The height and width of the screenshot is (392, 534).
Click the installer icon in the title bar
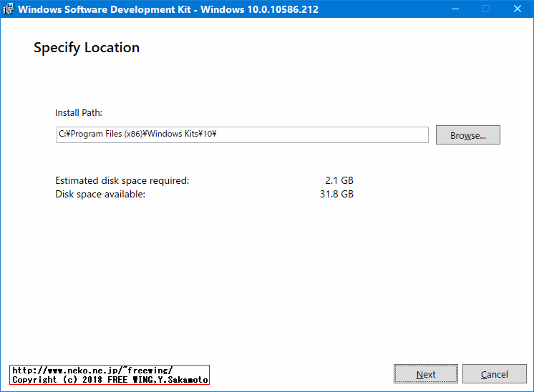coord(9,9)
